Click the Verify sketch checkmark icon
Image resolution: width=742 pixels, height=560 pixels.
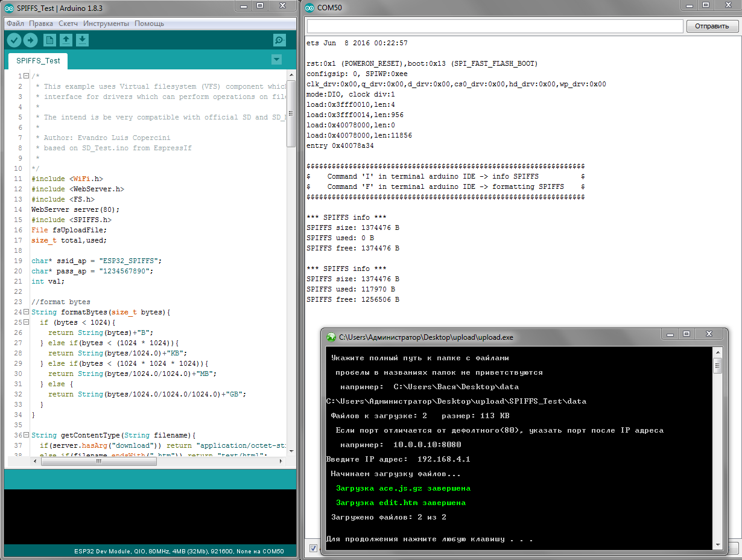[14, 40]
